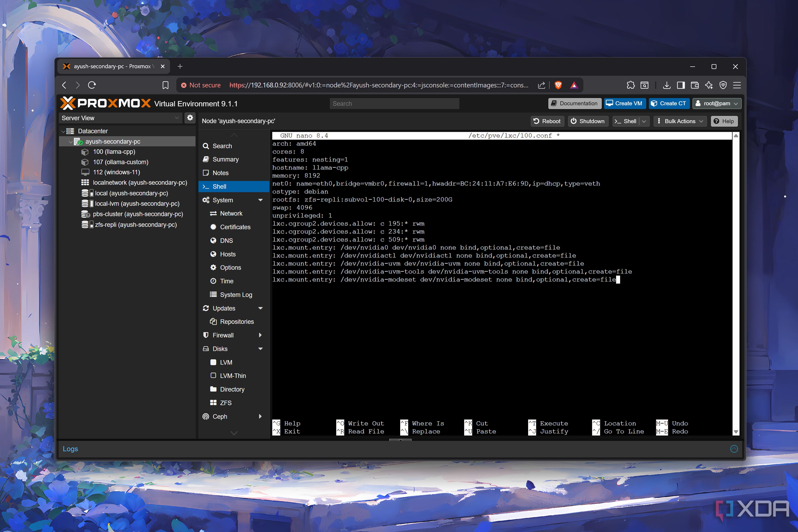Collapse the ayush-secondary-pc tree node
The height and width of the screenshot is (532, 798).
pos(71,141)
